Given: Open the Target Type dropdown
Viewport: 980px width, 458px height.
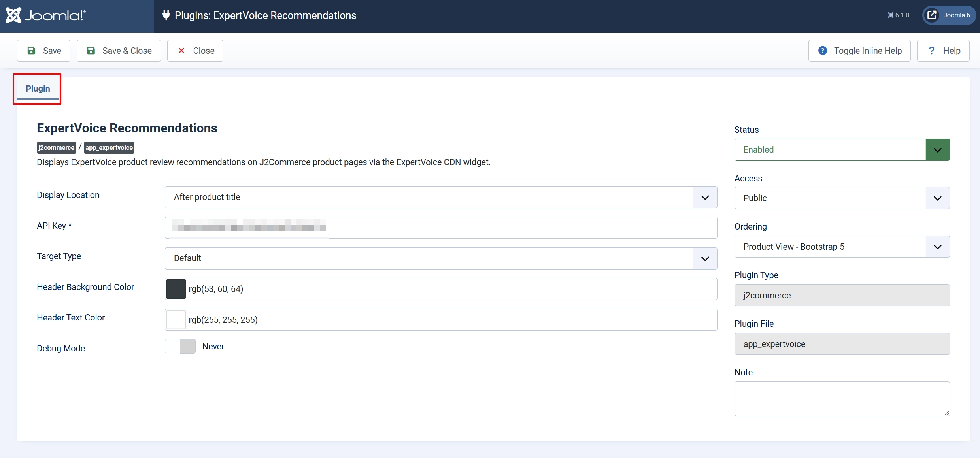Looking at the screenshot, I should pyautogui.click(x=441, y=258).
